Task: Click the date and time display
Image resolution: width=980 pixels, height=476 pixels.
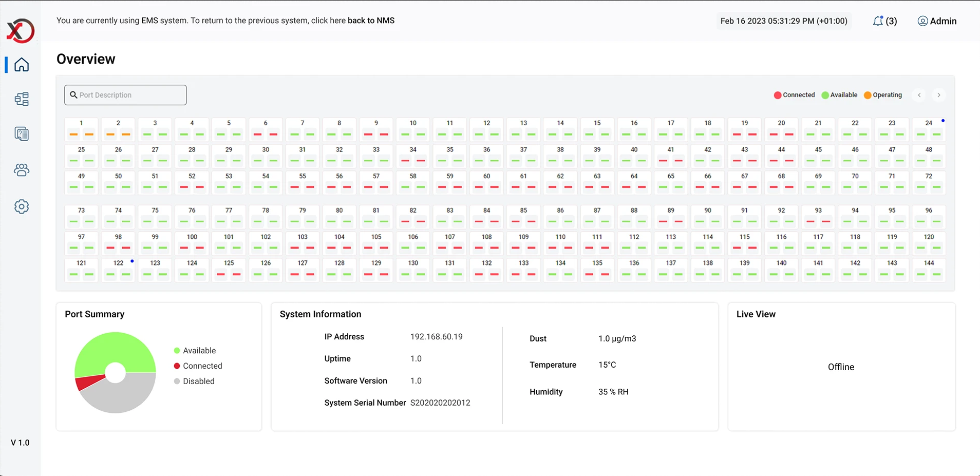Action: 783,21
